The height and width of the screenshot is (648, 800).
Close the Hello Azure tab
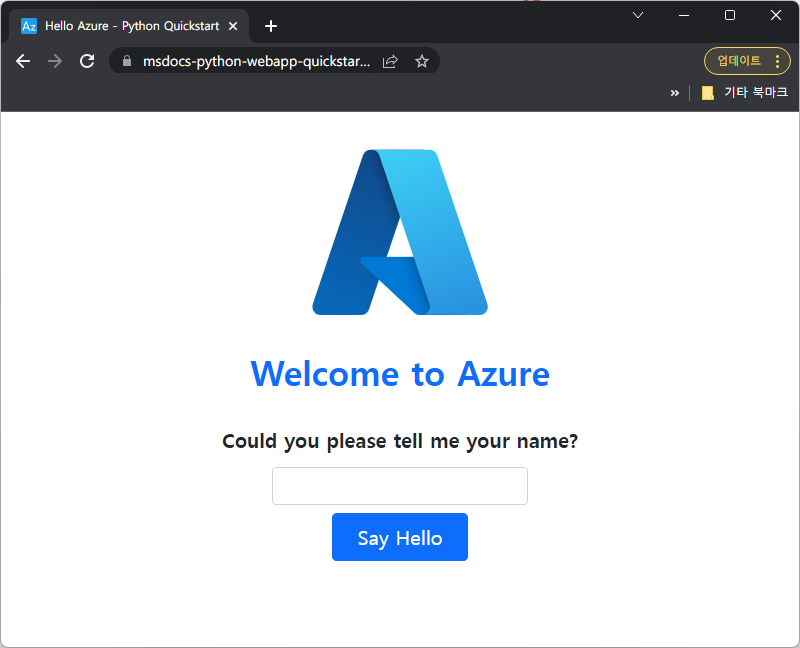coord(233,26)
